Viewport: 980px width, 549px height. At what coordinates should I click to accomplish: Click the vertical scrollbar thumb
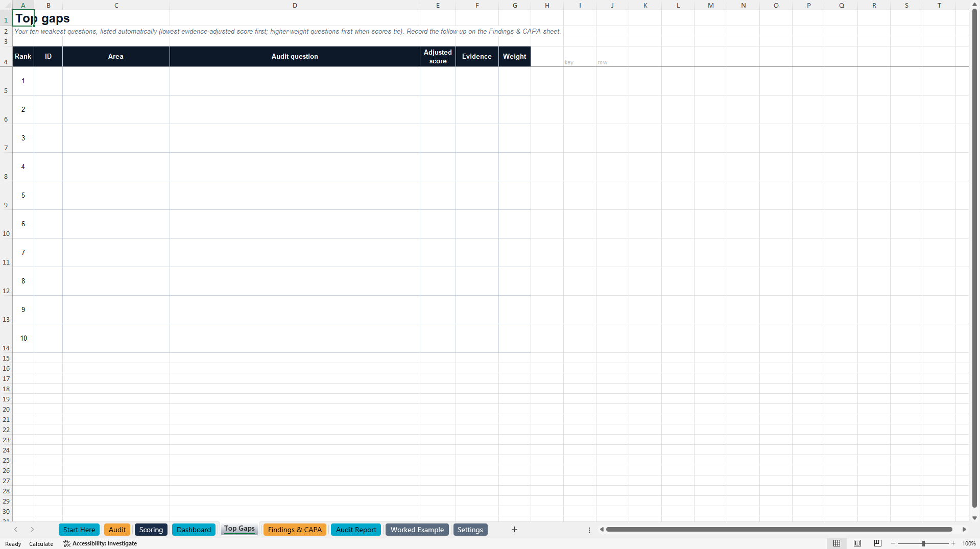click(x=975, y=258)
